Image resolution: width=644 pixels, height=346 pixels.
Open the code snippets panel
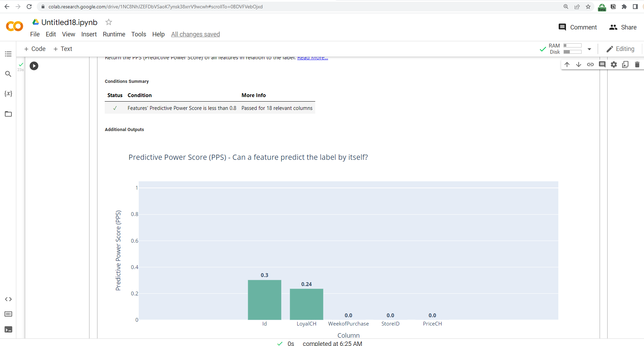tap(8, 299)
